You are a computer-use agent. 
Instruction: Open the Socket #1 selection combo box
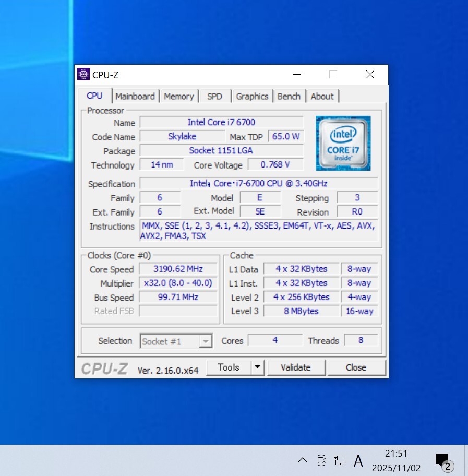tap(176, 341)
